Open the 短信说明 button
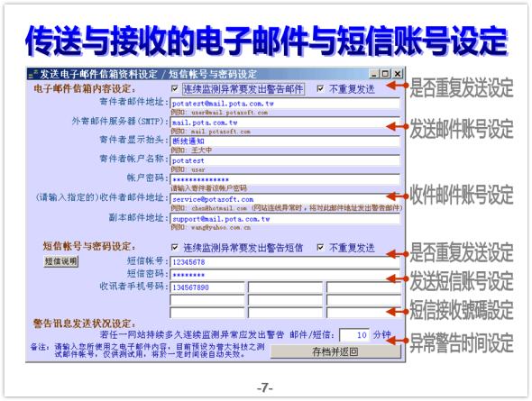The image size is (532, 401). click(61, 261)
